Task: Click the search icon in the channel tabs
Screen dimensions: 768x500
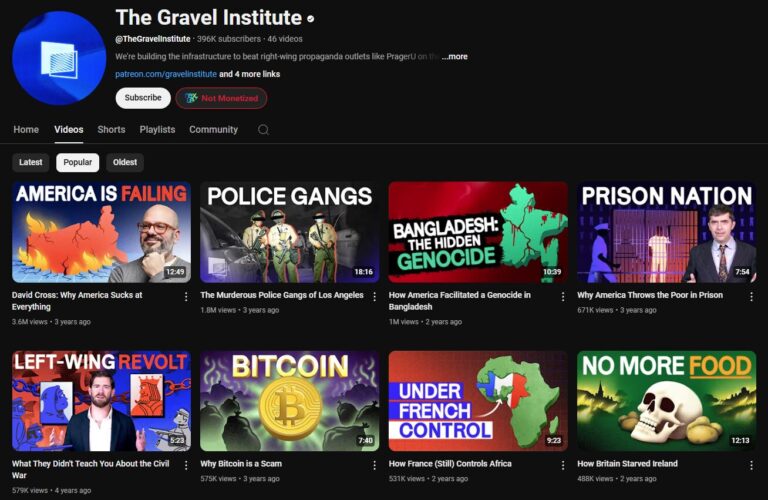Action: (x=264, y=130)
